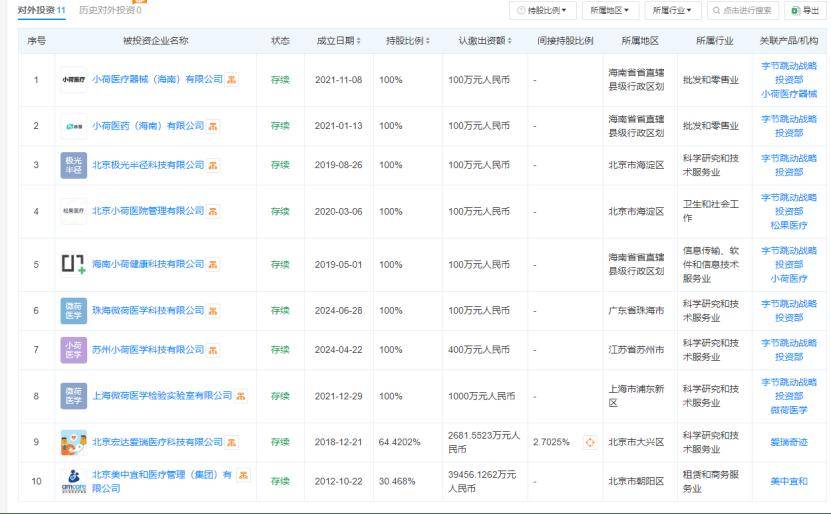Viewport: 831px width, 514px height.
Task: Open 海南小荷健康科技有限公司 company link
Action: click(148, 264)
